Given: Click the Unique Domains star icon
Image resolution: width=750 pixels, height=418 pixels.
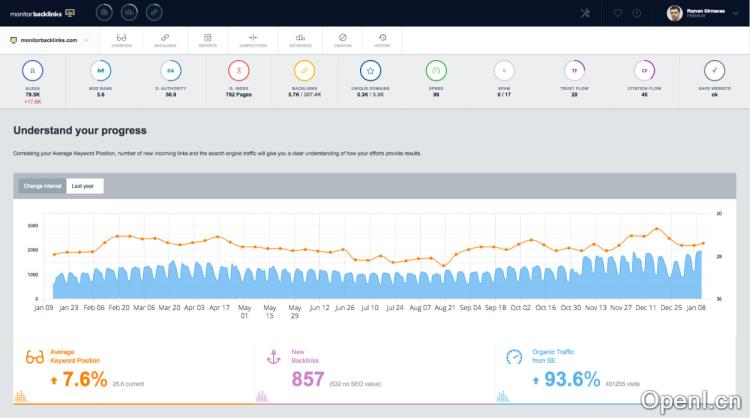Looking at the screenshot, I should 370,71.
